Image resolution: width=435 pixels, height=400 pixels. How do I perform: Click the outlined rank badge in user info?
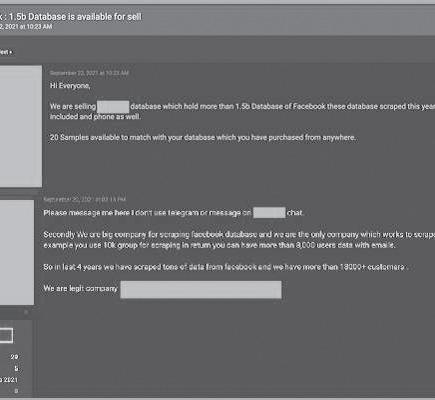click(6, 335)
